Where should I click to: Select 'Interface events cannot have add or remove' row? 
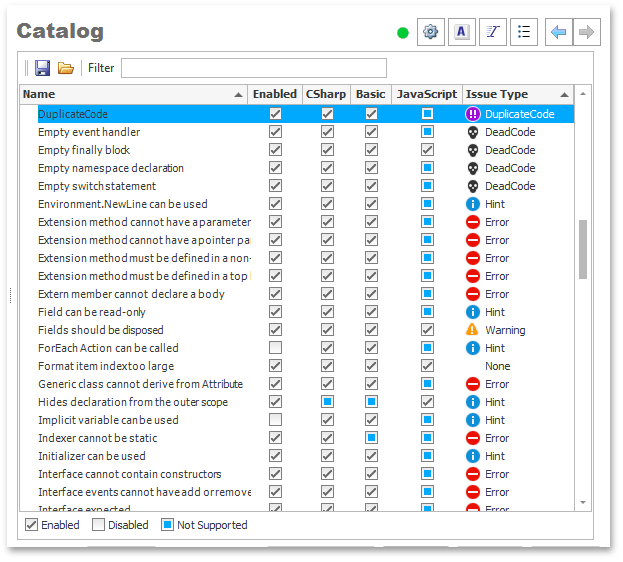tap(297, 492)
